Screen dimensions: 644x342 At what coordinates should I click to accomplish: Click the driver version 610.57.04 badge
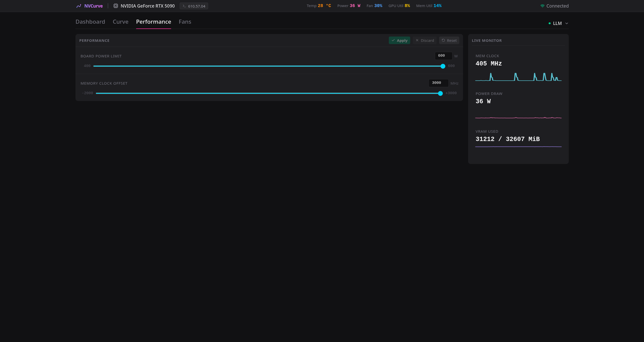[194, 6]
